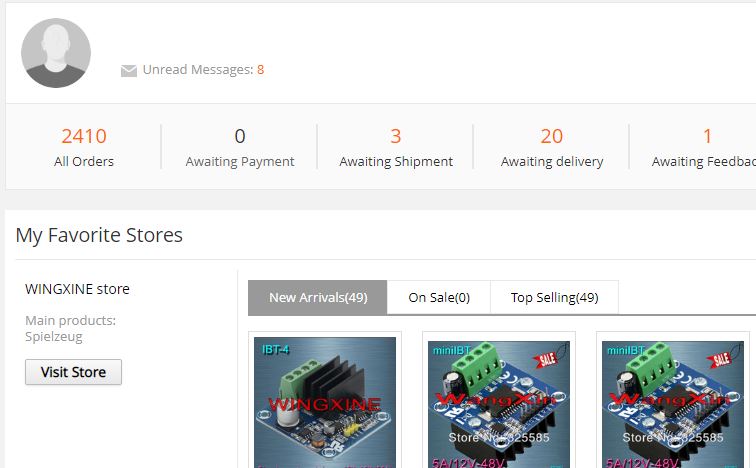
Task: Open the middle miniIBT product thumbnail
Action: coord(499,404)
